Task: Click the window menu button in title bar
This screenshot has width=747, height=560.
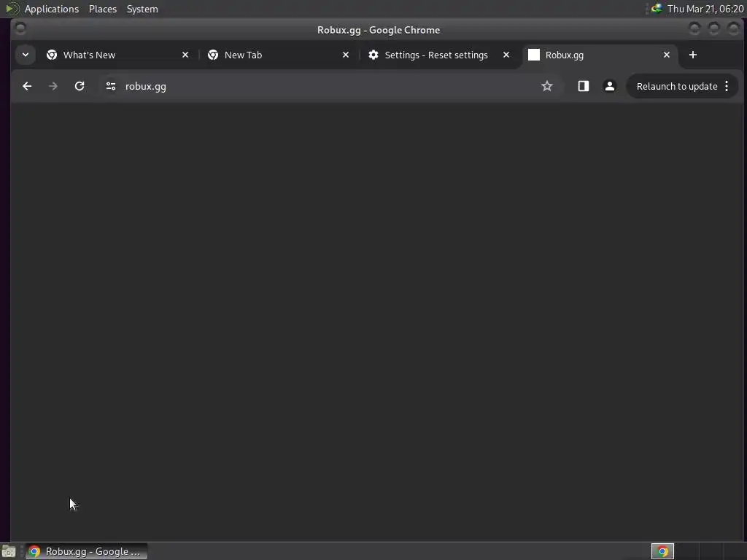Action: pyautogui.click(x=20, y=28)
